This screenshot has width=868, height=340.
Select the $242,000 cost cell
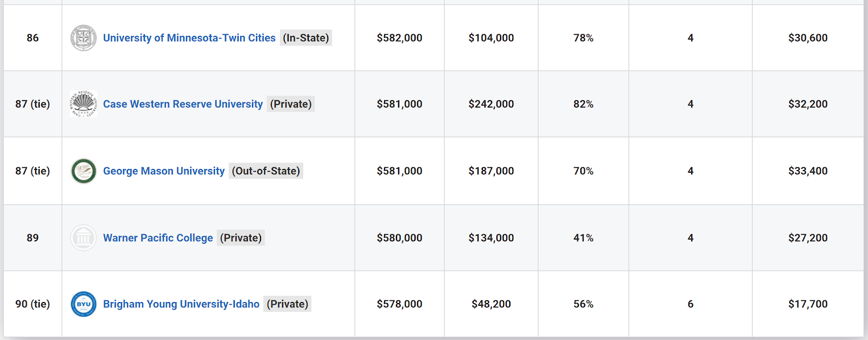coord(491,104)
